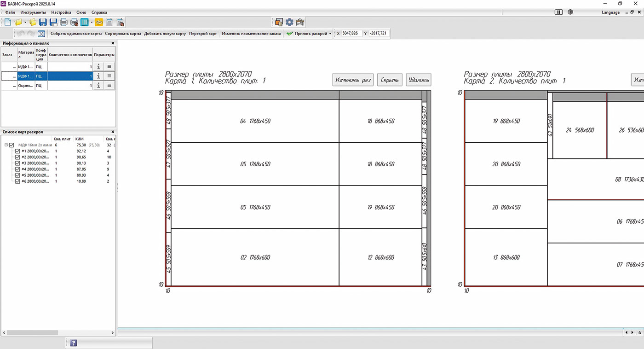This screenshot has width=644, height=349.
Task: Open parameters list icon in third row
Action: 109,86
